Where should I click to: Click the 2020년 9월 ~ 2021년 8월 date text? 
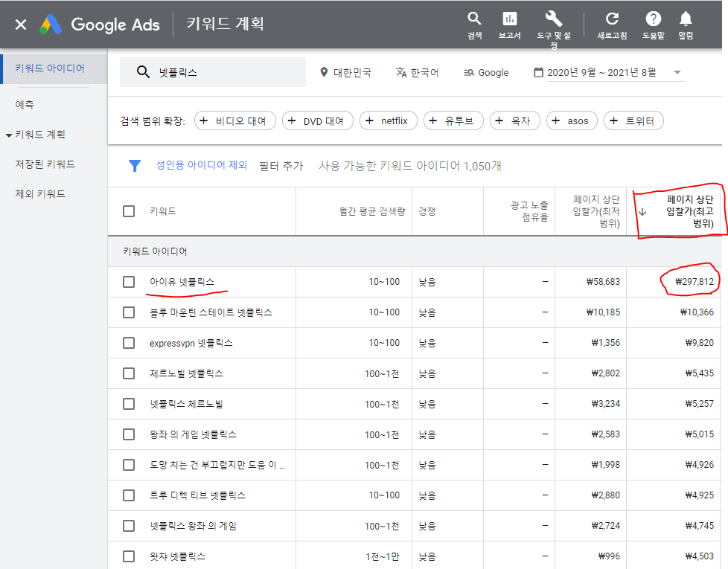(601, 72)
